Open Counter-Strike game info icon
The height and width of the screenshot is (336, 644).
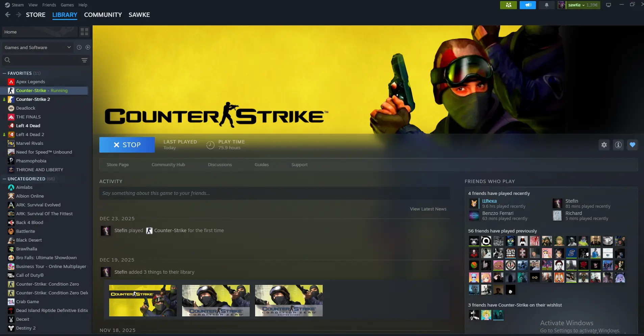click(x=618, y=145)
